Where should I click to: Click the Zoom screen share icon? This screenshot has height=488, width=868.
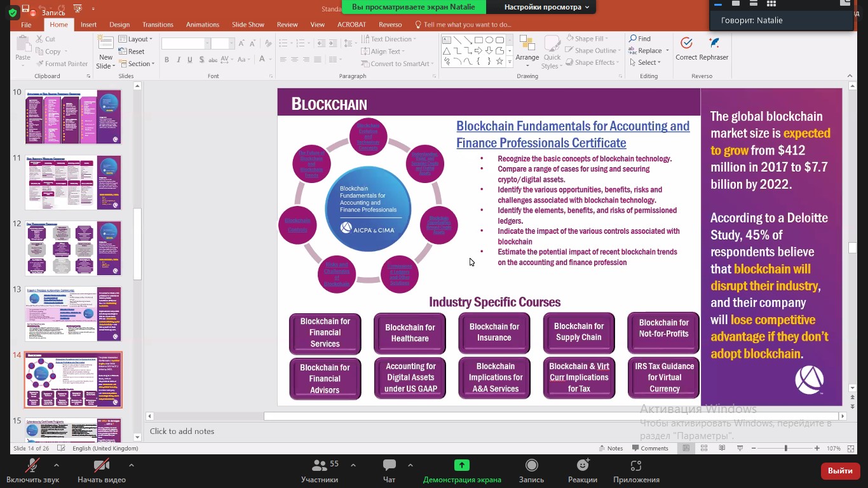tap(462, 466)
